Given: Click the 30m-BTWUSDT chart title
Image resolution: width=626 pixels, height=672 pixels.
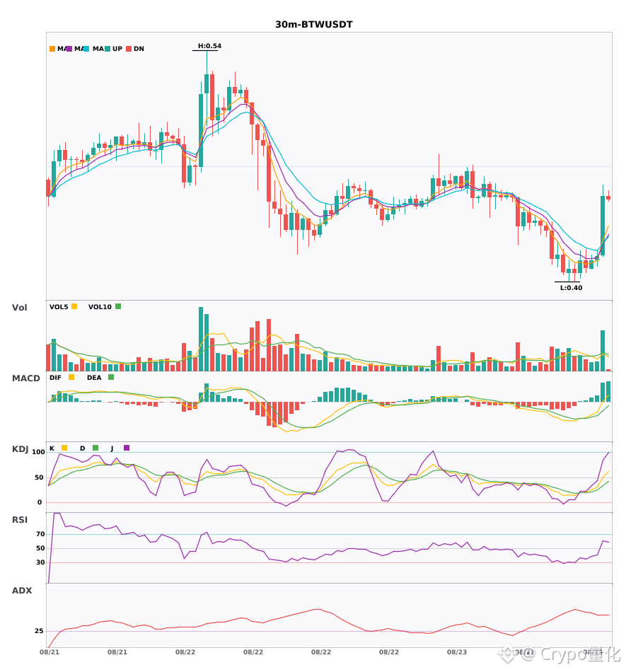Looking at the screenshot, I should tap(313, 25).
